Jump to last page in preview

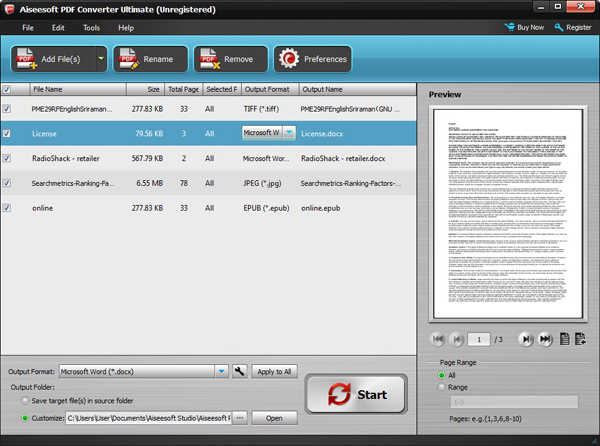pos(545,339)
